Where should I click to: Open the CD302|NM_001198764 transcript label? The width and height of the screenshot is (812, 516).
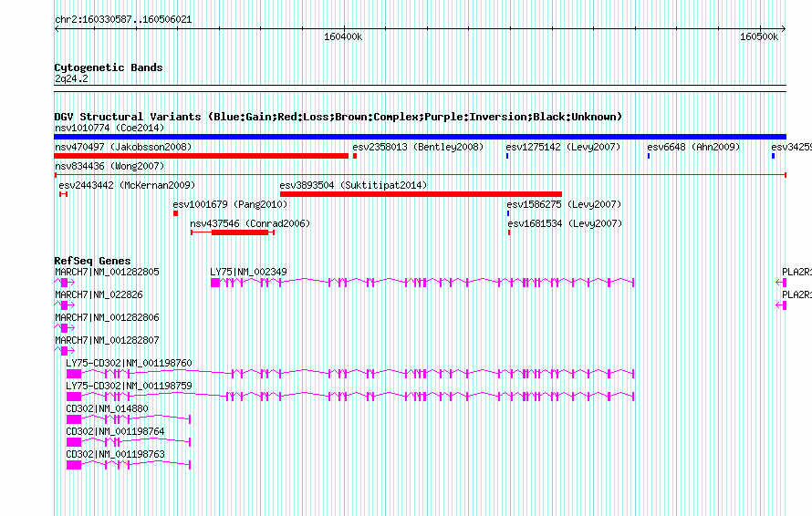tap(116, 431)
